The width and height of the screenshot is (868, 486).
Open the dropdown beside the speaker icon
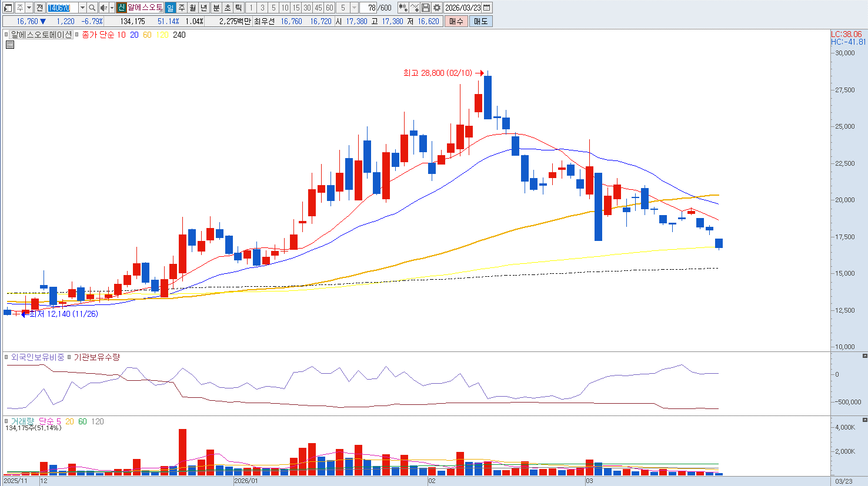[112, 8]
